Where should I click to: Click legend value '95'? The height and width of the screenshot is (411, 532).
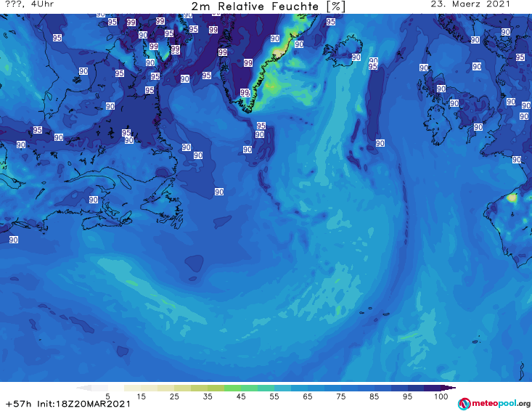pos(407,396)
